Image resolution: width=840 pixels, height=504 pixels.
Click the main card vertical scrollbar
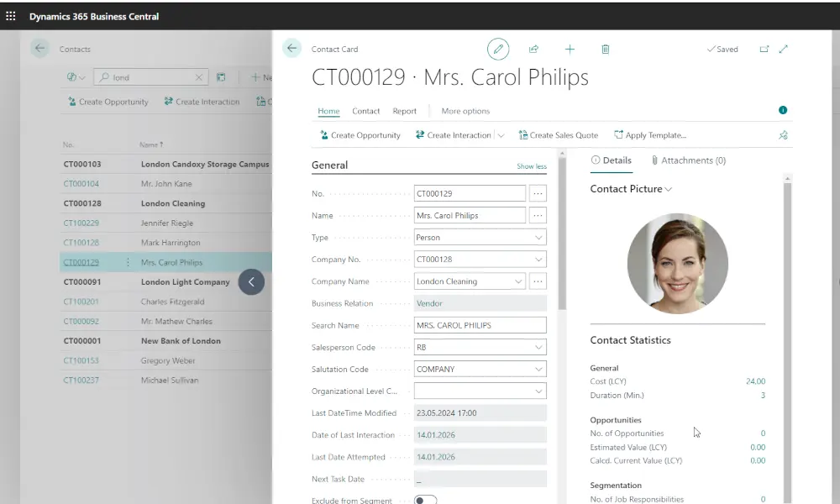tap(562, 234)
